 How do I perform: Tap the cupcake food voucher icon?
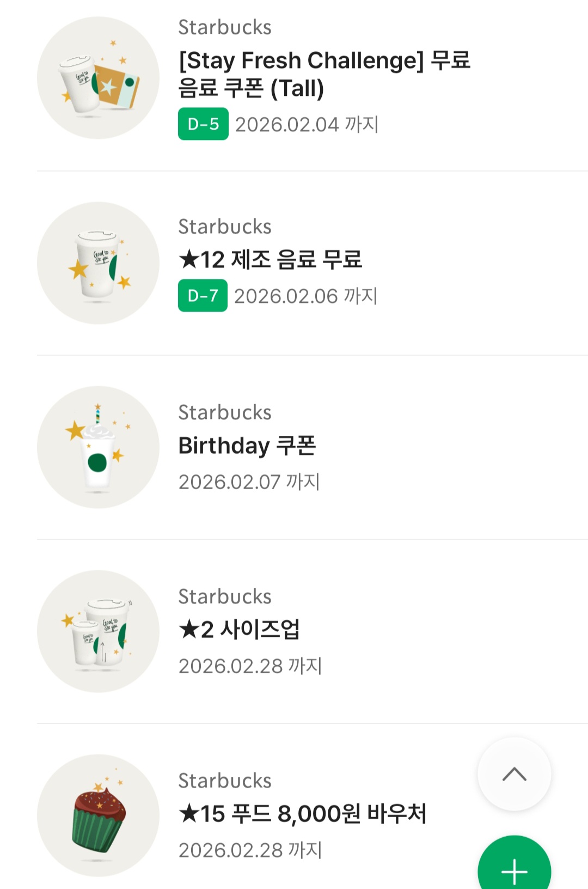(x=98, y=815)
